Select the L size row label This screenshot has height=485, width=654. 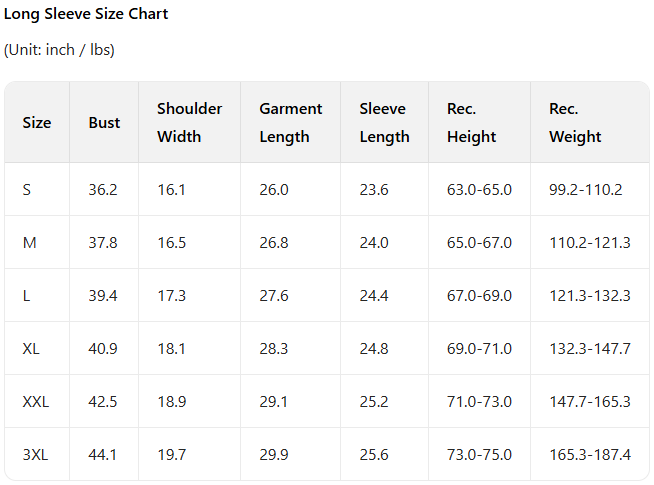pyautogui.click(x=27, y=296)
